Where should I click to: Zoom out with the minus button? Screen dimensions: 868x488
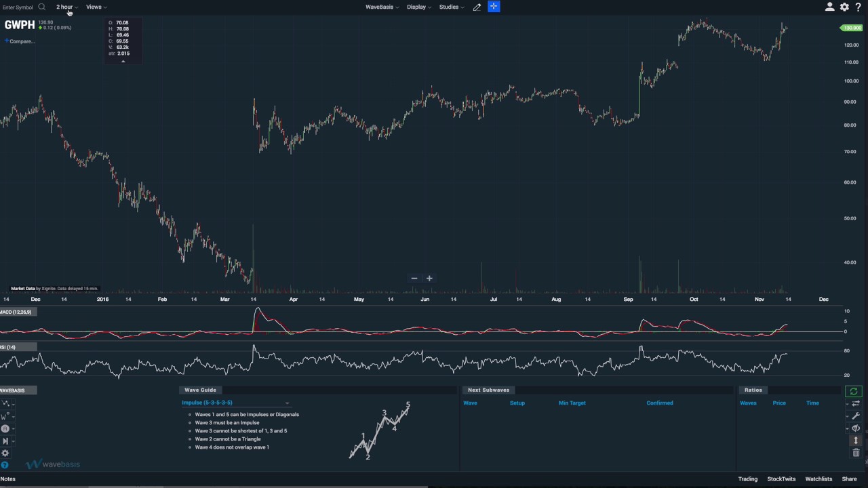click(414, 279)
